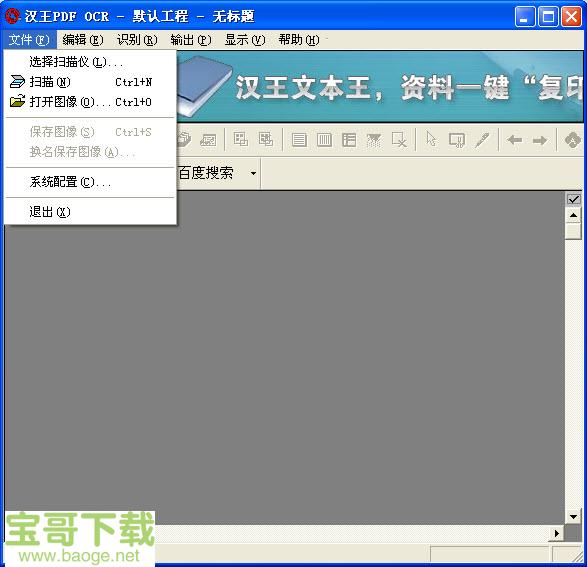Click the open-folder icon beside 打开图像
This screenshot has height=567, width=587.
click(x=17, y=101)
